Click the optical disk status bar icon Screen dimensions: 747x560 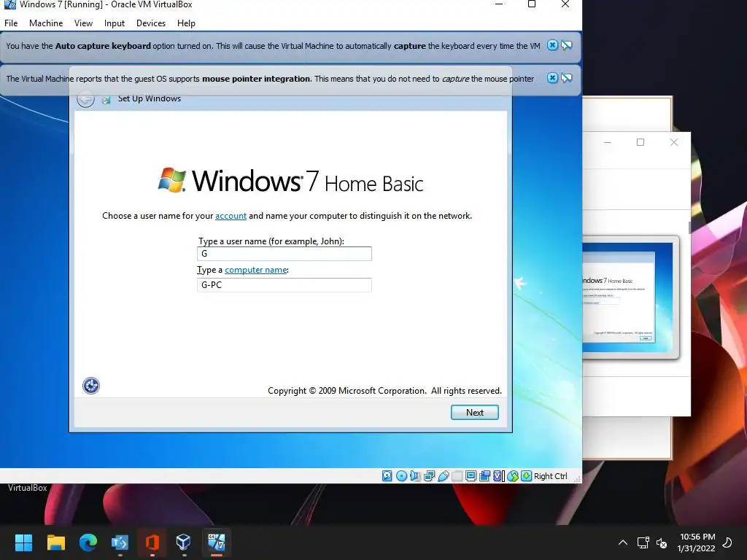[x=402, y=475]
